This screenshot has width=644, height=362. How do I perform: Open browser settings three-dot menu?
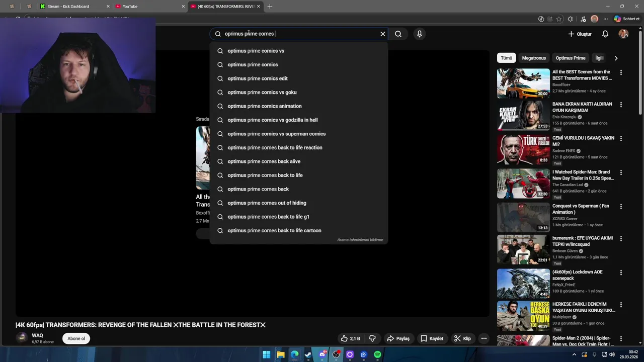[605, 19]
